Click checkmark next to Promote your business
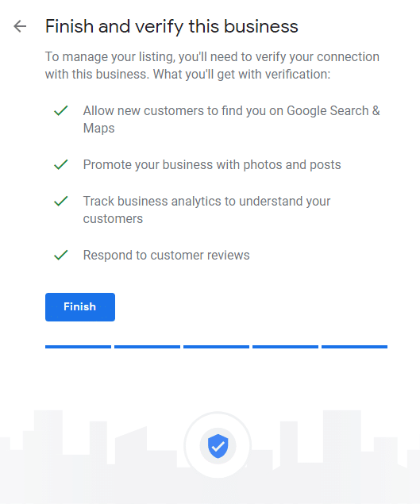Image resolution: width=420 pixels, height=504 pixels. 61,164
